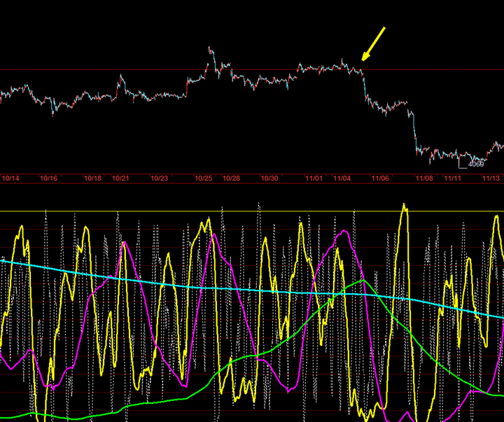Click the 10/23 date label

click(x=159, y=178)
